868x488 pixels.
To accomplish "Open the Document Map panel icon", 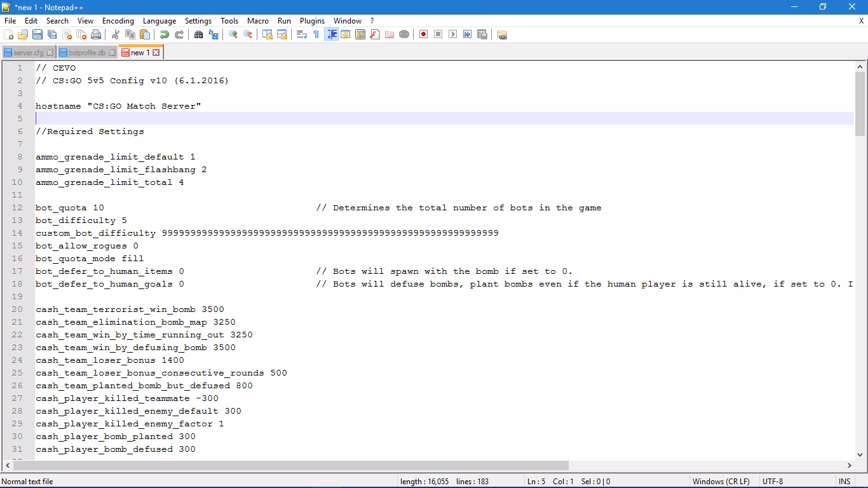I will coord(360,34).
